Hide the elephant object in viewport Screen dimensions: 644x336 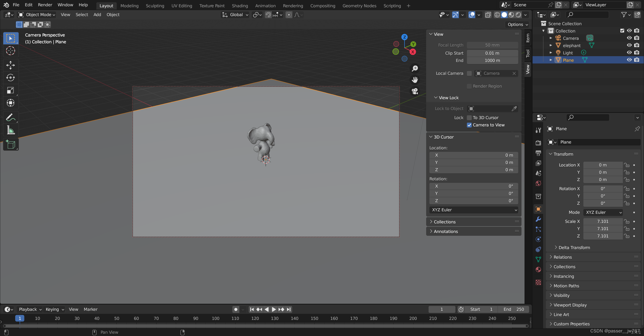coord(629,45)
